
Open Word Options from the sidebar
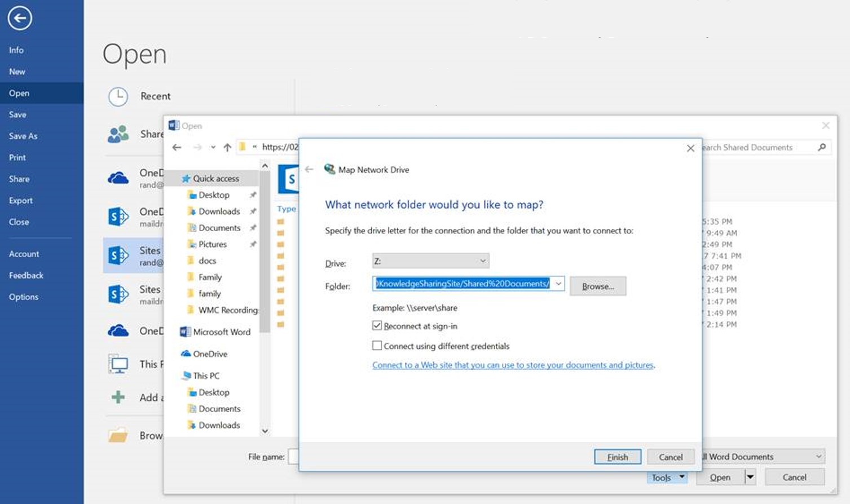(23, 297)
